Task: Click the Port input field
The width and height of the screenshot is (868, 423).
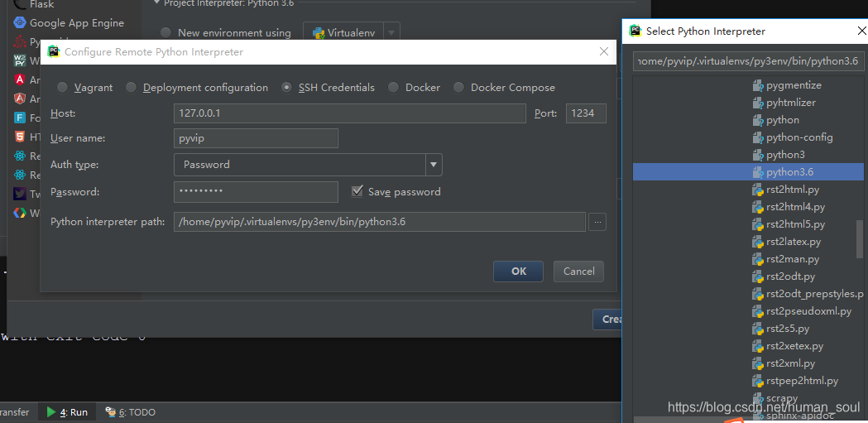Action: coord(586,113)
